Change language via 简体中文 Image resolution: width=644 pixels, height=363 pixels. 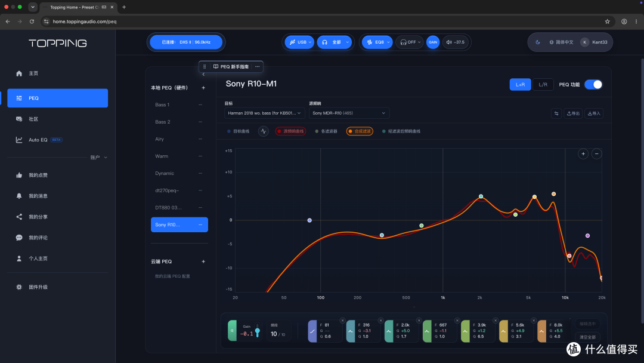click(562, 42)
